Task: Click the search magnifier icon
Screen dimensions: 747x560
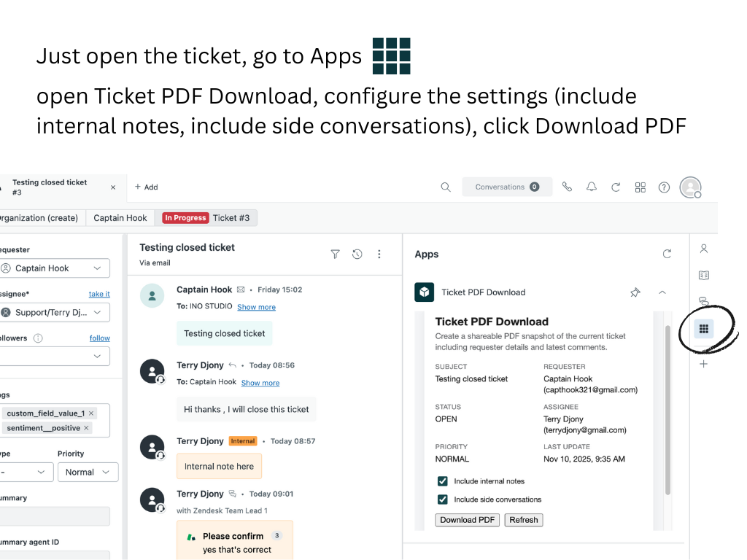Action: (446, 187)
